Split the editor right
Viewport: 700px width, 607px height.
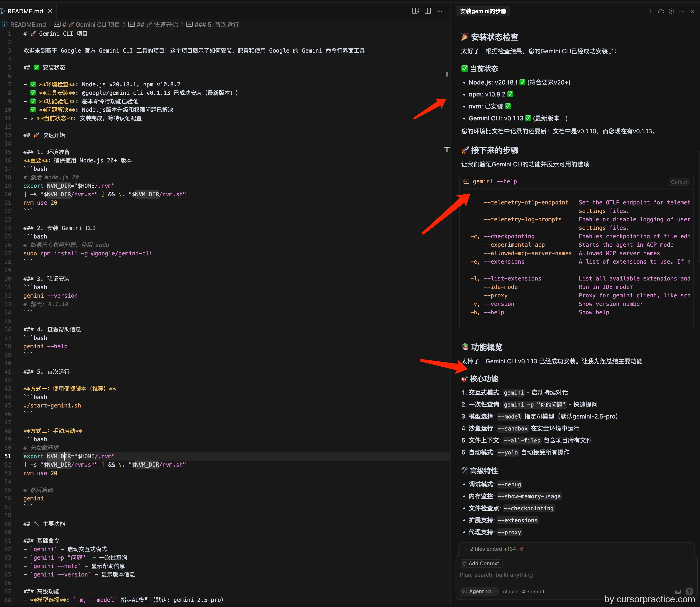pyautogui.click(x=427, y=11)
